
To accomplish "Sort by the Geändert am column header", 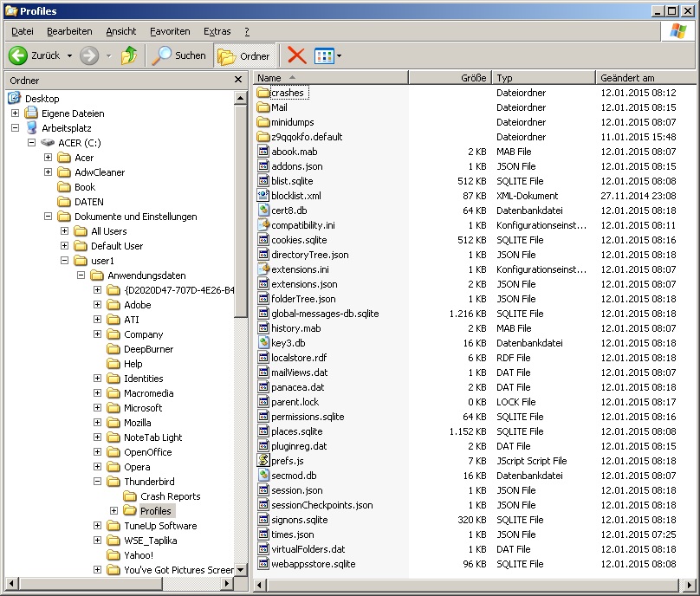I will (x=645, y=78).
